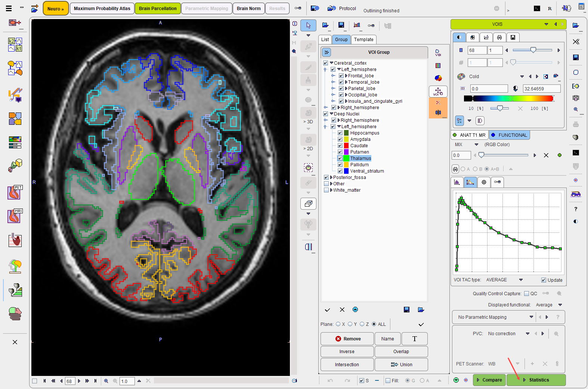Click the redo arrow icon
The height and width of the screenshot is (389, 588).
347,380
